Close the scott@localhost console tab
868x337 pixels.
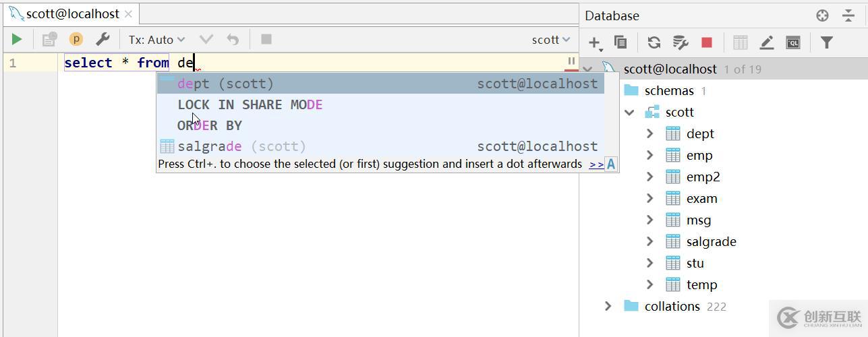click(x=128, y=13)
